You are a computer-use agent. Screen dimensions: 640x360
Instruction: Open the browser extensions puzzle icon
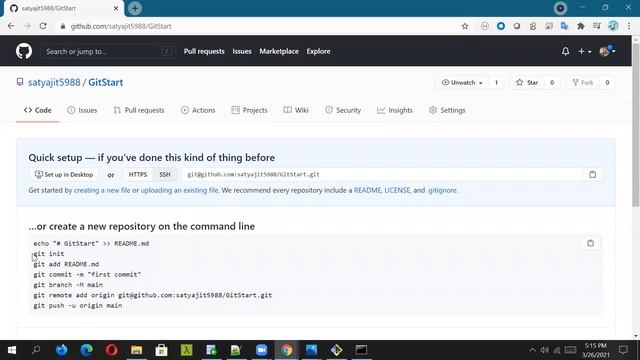(x=580, y=26)
